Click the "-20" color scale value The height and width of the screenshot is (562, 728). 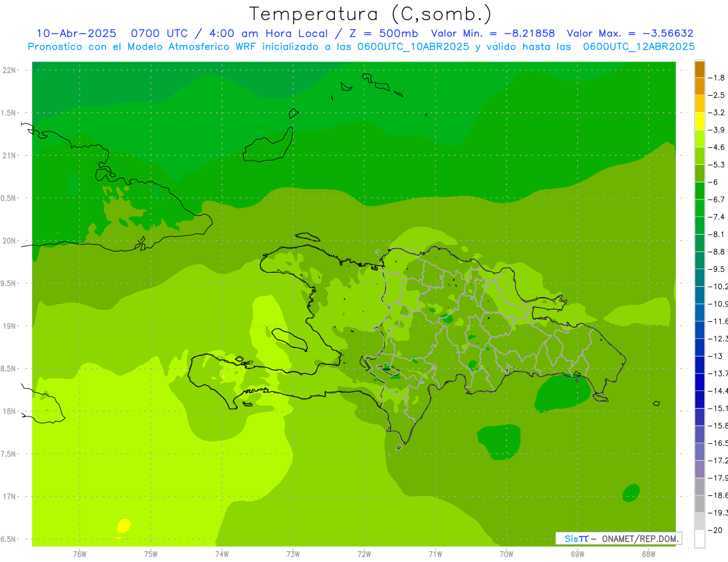[715, 530]
